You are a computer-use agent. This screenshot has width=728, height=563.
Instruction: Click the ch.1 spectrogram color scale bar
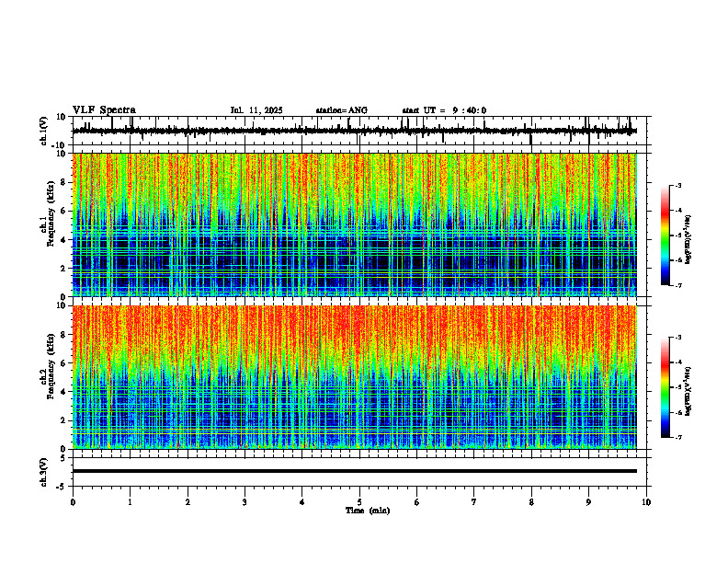tap(665, 236)
